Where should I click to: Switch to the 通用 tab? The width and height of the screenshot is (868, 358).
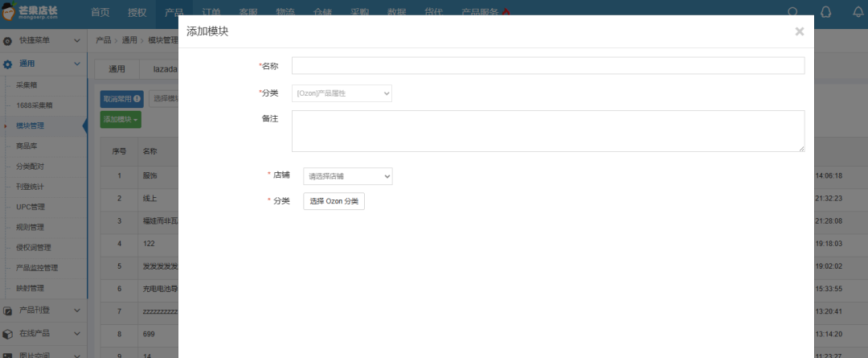[x=117, y=69]
